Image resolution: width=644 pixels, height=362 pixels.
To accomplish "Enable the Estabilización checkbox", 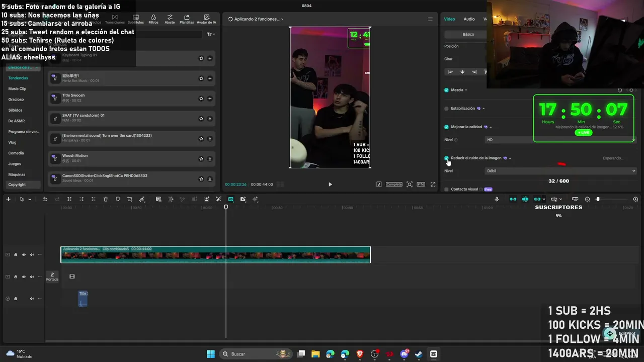I will point(446,108).
